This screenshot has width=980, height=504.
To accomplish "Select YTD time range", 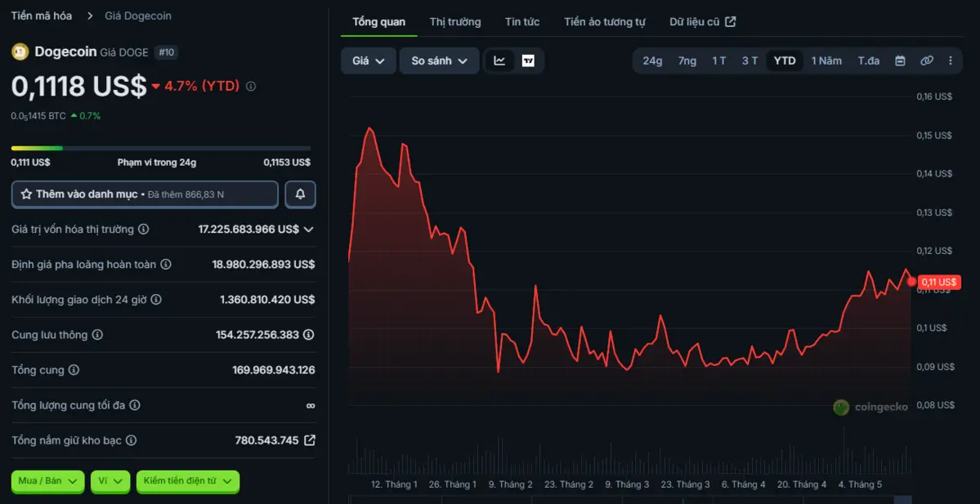I will [x=785, y=60].
